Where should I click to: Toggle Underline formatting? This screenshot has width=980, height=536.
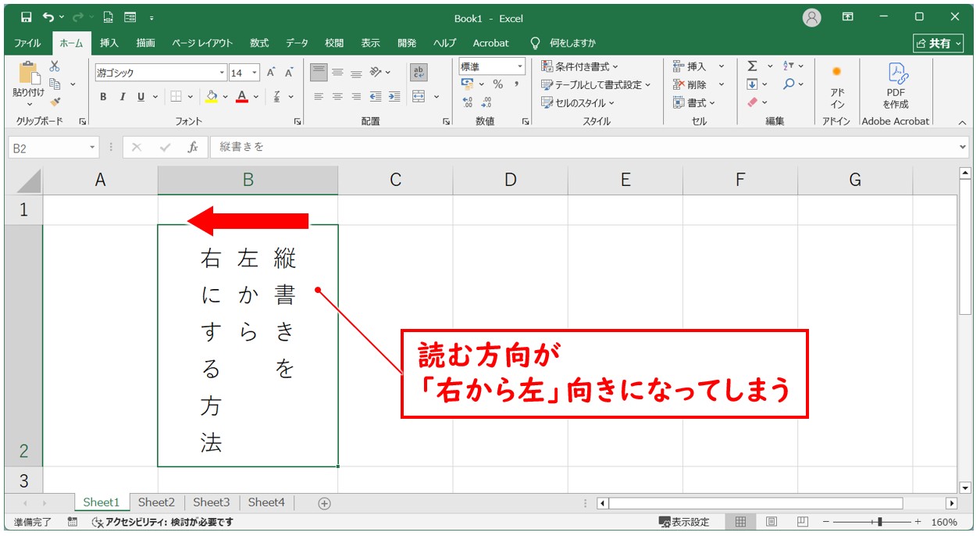point(141,97)
